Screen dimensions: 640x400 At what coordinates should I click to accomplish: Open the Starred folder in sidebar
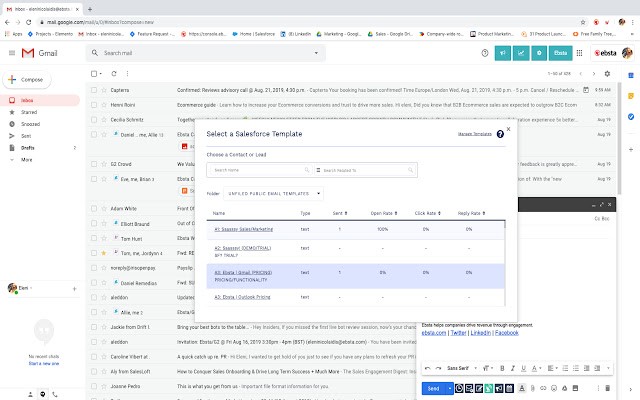(x=29, y=111)
